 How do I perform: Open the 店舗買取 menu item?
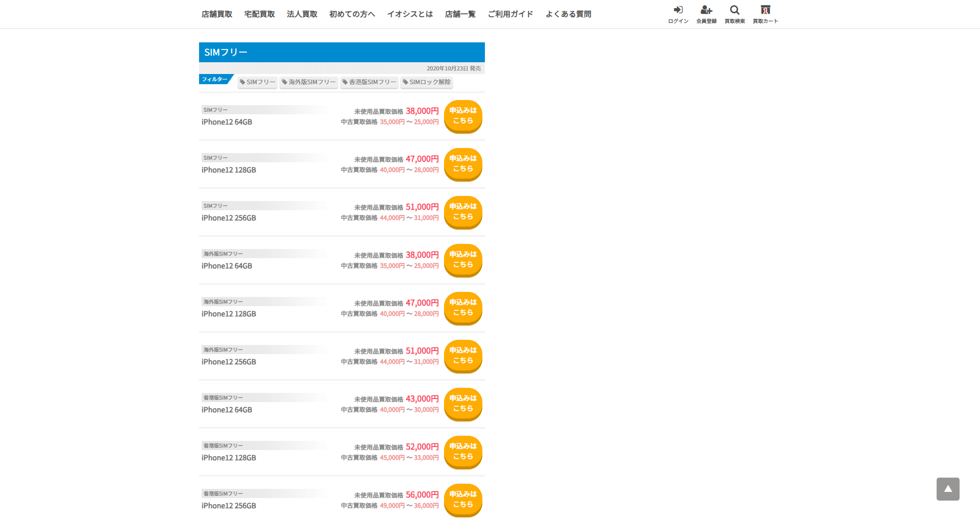[x=217, y=14]
